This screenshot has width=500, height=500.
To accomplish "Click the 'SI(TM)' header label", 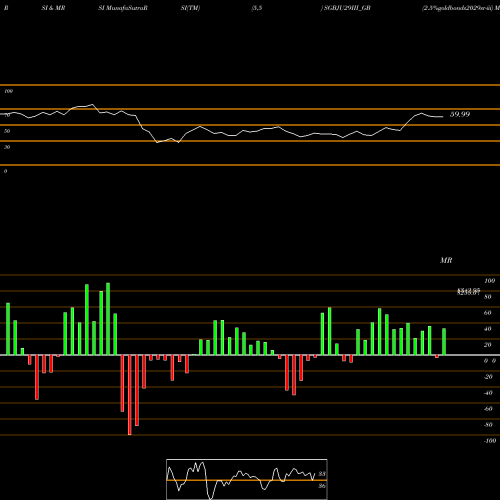I will 190,8.
